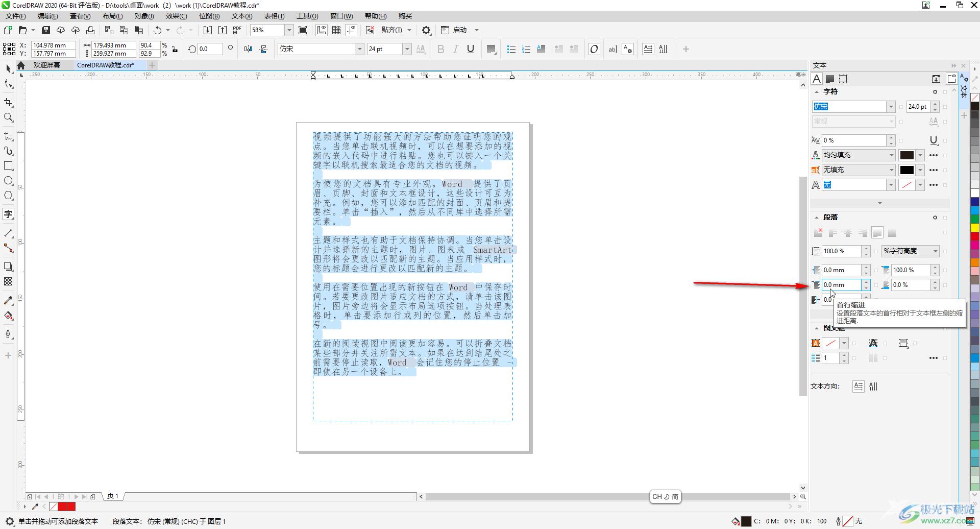Pick the red swatch in color palette
Image resolution: width=980 pixels, height=529 pixels.
975,235
